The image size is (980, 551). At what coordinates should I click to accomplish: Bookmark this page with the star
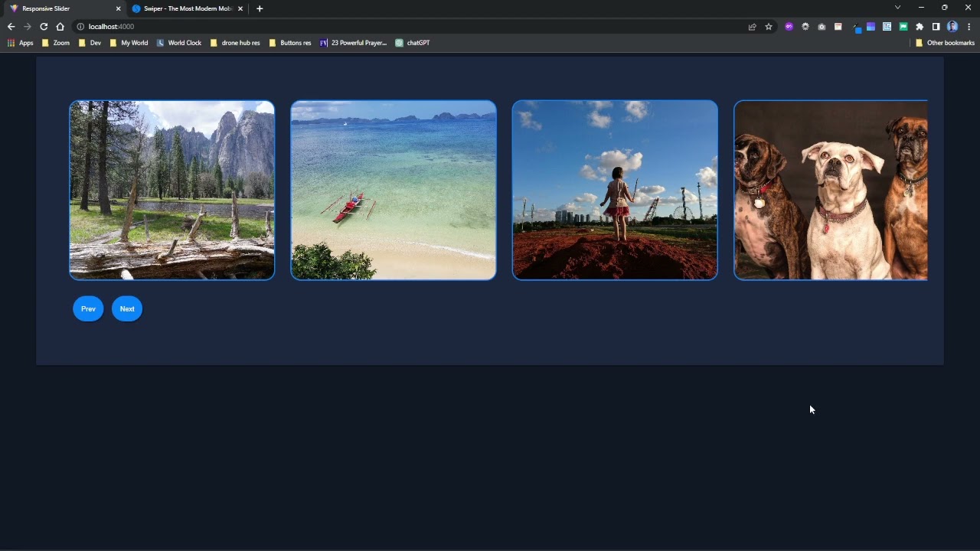click(x=769, y=27)
